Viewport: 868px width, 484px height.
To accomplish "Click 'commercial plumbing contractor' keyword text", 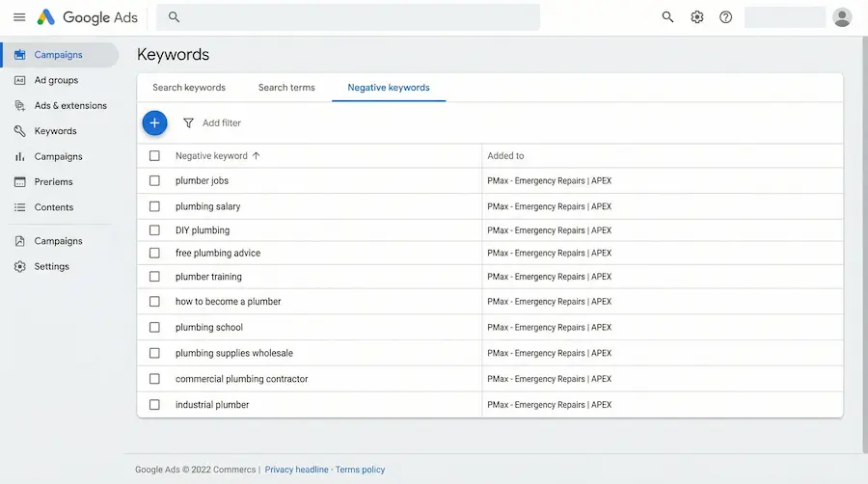I will pos(241,379).
